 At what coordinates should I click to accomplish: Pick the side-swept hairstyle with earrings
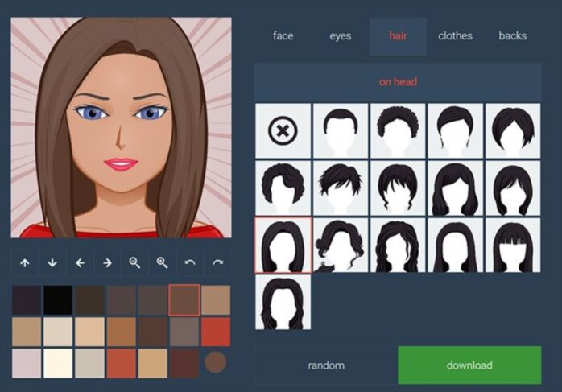click(455, 130)
